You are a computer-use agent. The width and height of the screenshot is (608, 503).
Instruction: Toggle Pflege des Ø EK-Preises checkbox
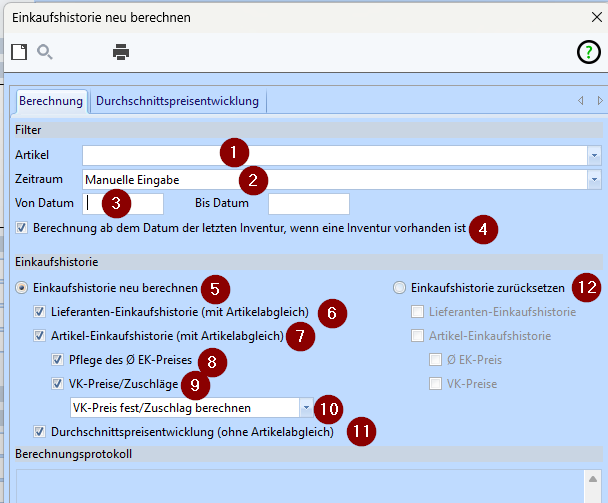[59, 359]
